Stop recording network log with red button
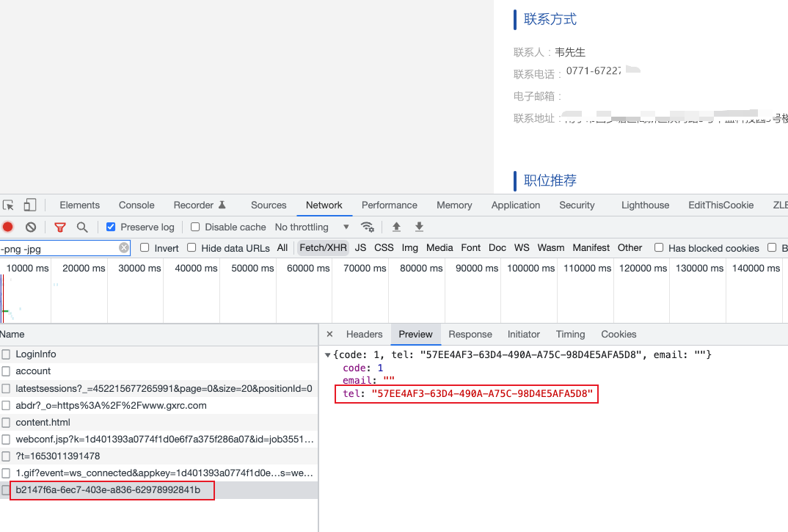Viewport: 788px width, 532px height. (7, 227)
